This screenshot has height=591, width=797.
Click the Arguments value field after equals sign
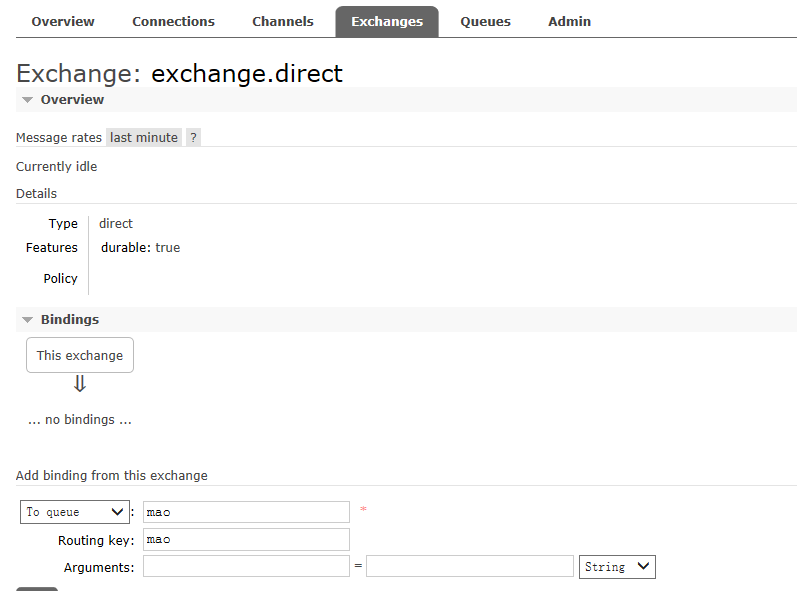point(469,567)
